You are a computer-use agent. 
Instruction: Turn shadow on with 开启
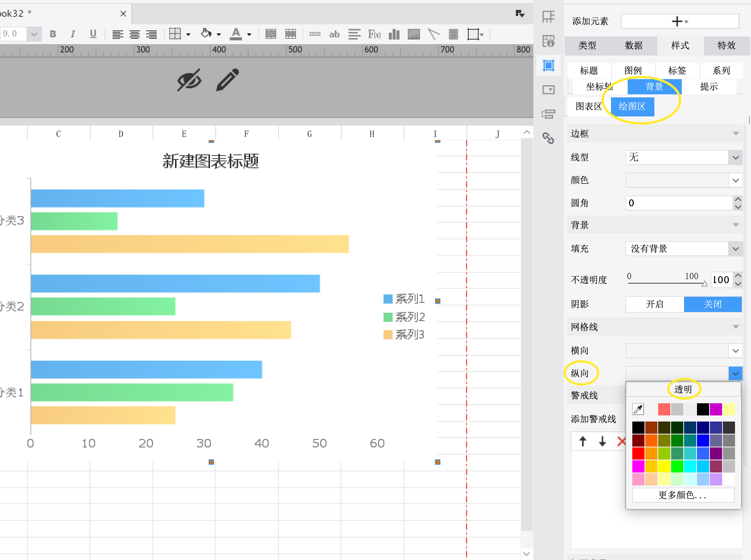point(654,304)
